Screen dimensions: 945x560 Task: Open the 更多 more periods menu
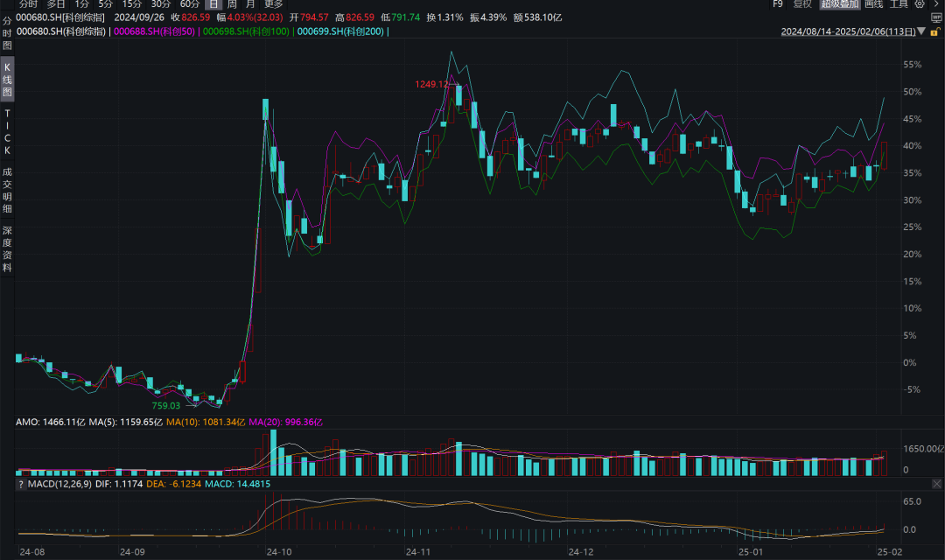[274, 4]
